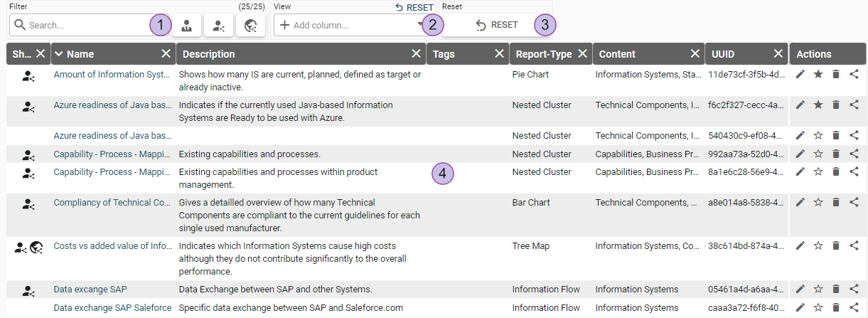Filter by reports shared with users icon
Image resolution: width=868 pixels, height=318 pixels.
pos(218,26)
